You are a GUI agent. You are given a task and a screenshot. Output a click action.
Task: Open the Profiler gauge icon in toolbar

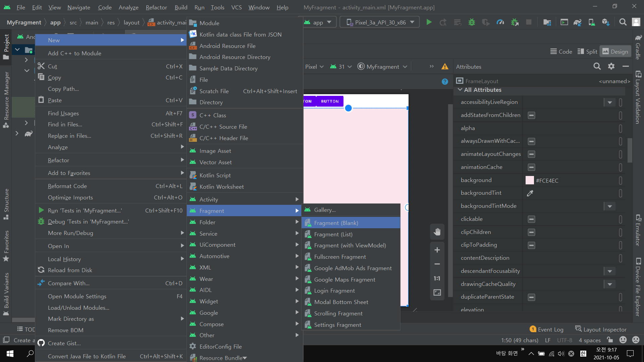click(x=500, y=22)
